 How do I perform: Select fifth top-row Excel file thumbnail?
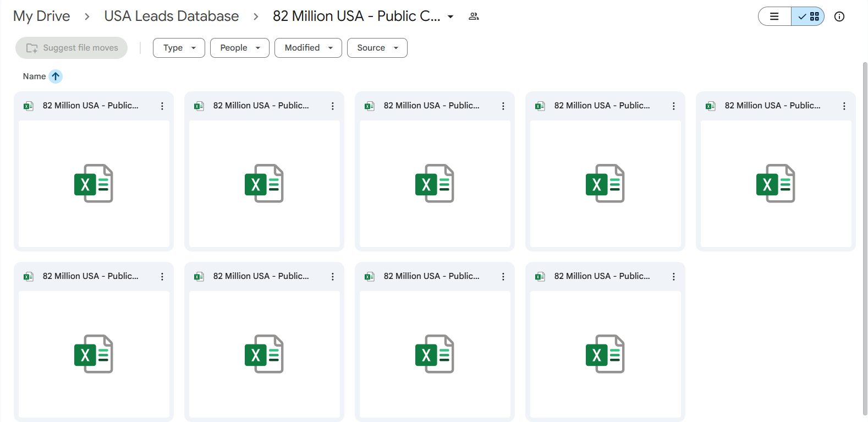[776, 184]
